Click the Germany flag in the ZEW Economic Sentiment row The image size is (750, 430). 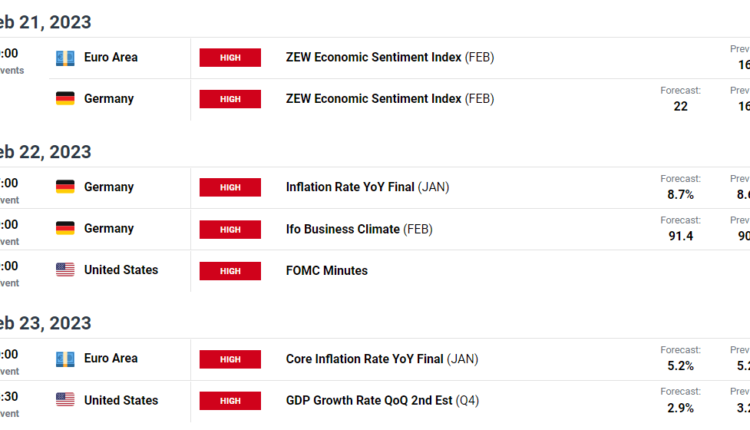click(65, 99)
